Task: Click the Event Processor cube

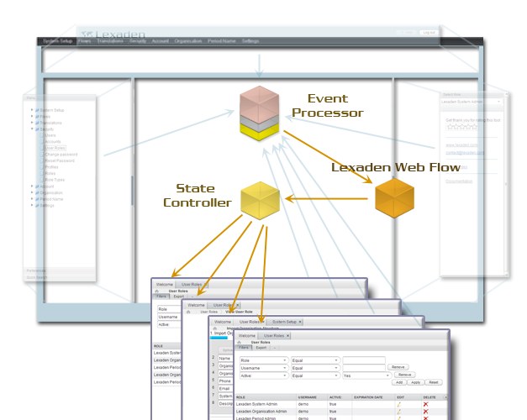Action: click(x=259, y=113)
